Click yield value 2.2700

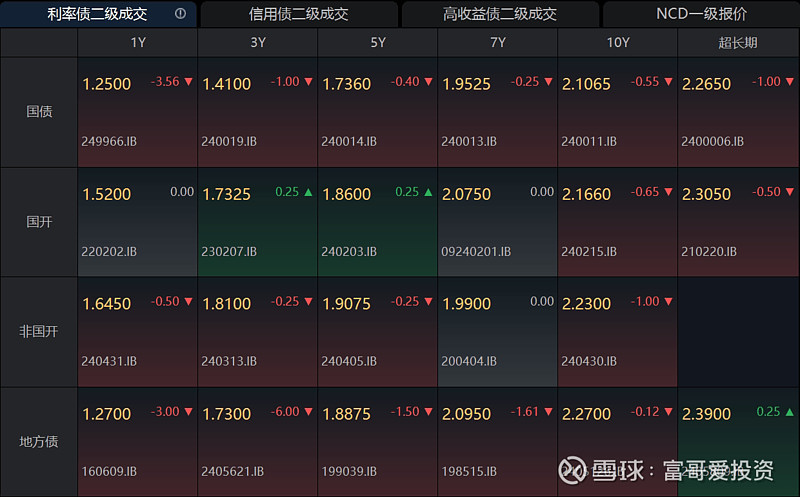coord(586,414)
